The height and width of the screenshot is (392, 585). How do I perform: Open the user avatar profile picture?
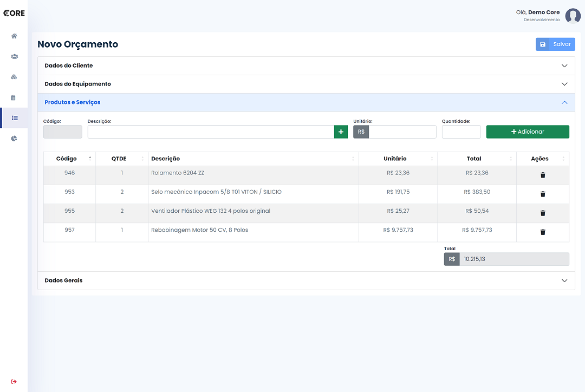(573, 16)
